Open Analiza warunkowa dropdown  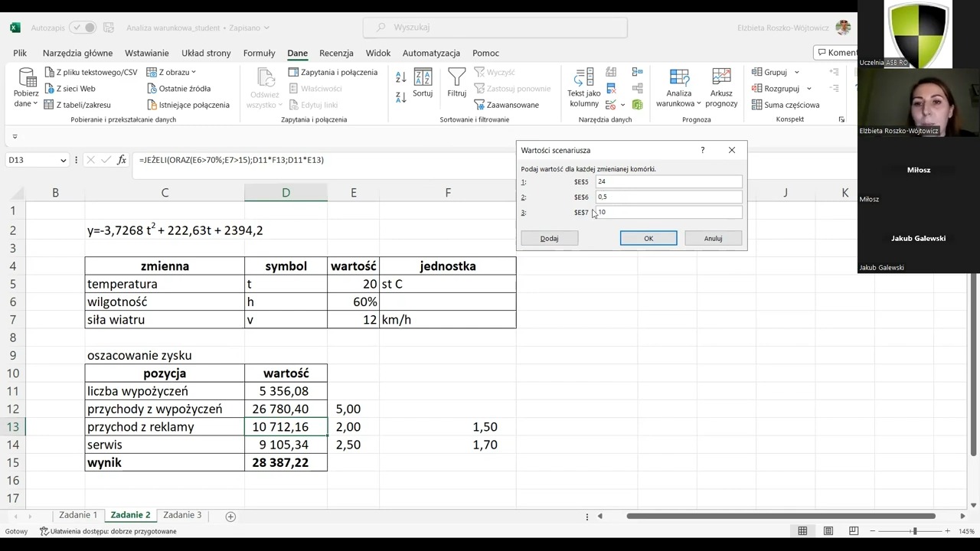point(678,88)
